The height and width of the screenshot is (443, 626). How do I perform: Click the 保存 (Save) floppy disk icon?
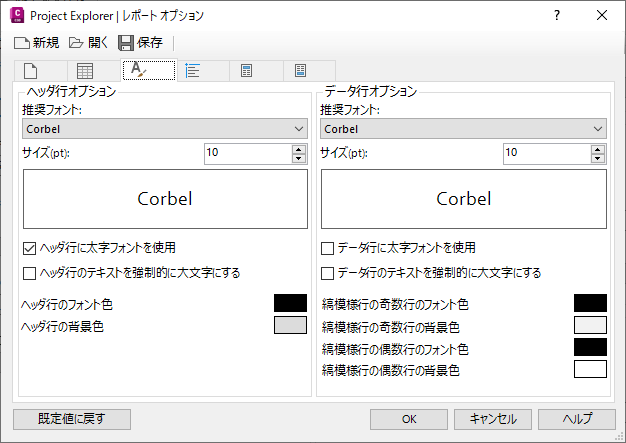pyautogui.click(x=126, y=43)
